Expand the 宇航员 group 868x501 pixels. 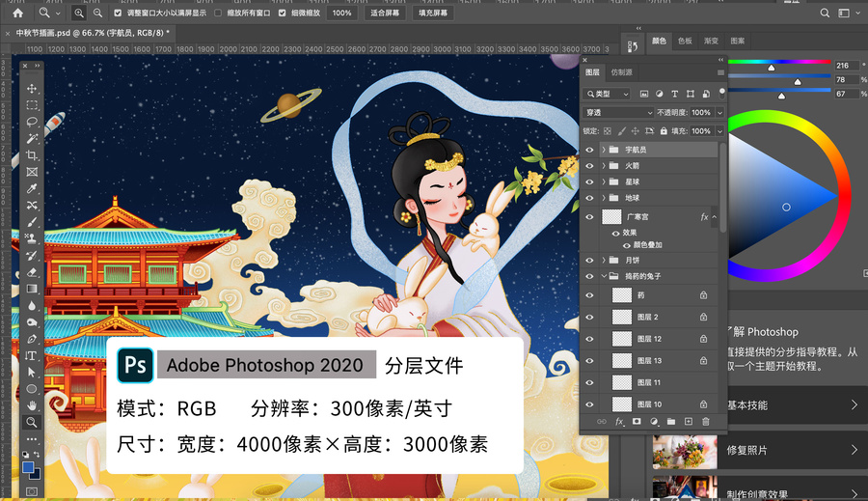[x=604, y=150]
